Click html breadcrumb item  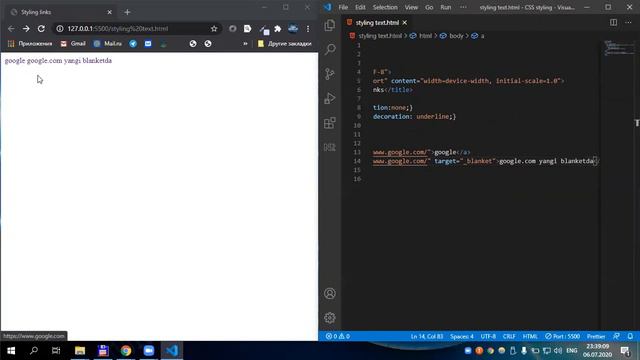425,36
